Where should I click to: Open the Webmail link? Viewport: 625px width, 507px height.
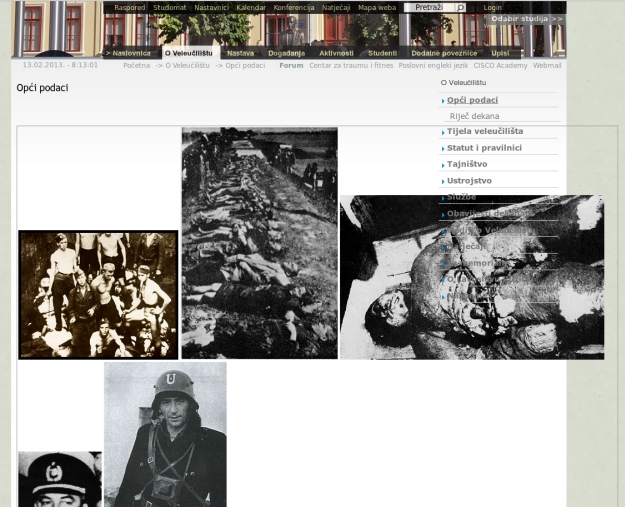pos(546,66)
